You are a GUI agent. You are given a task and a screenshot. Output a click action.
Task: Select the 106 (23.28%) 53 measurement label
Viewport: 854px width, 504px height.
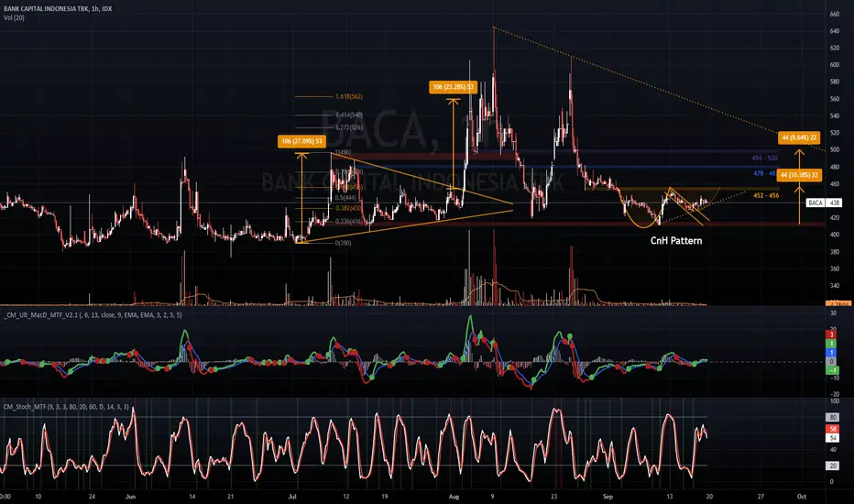coord(453,87)
